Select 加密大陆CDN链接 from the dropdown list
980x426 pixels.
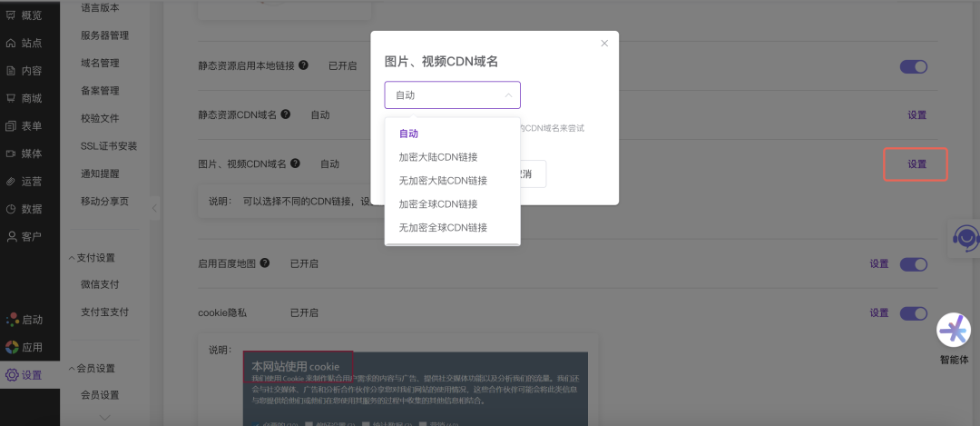437,157
